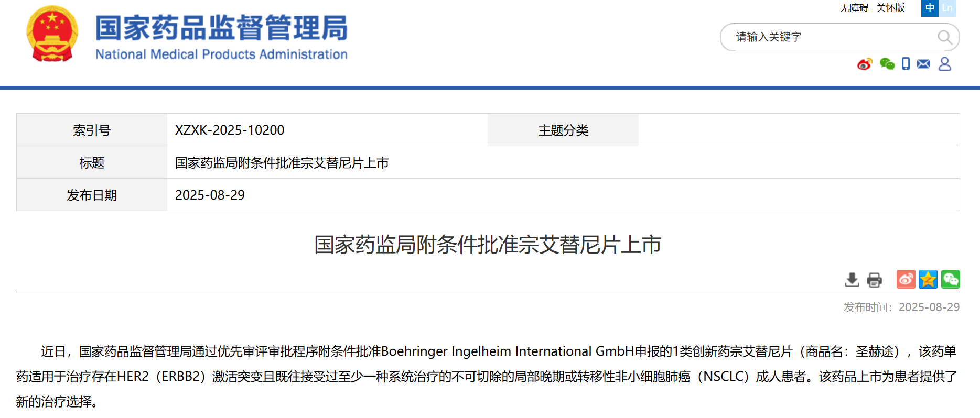Switch language to En

point(947,8)
